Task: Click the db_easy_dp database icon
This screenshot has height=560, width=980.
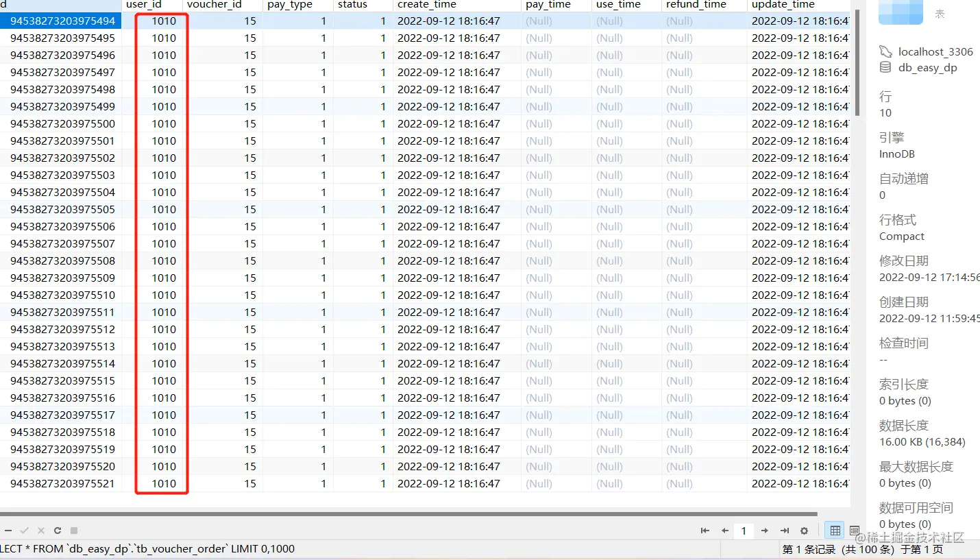Action: pos(886,67)
